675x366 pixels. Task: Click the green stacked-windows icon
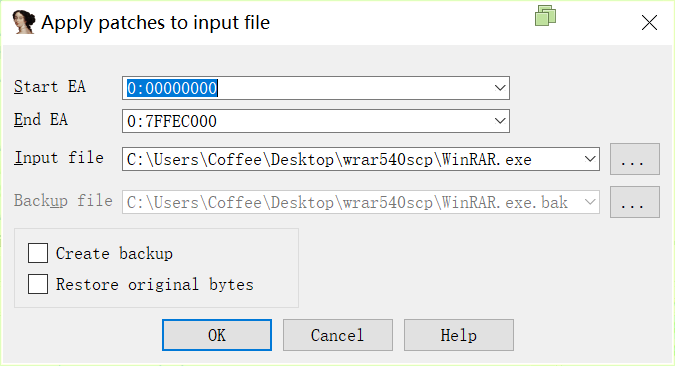click(545, 16)
